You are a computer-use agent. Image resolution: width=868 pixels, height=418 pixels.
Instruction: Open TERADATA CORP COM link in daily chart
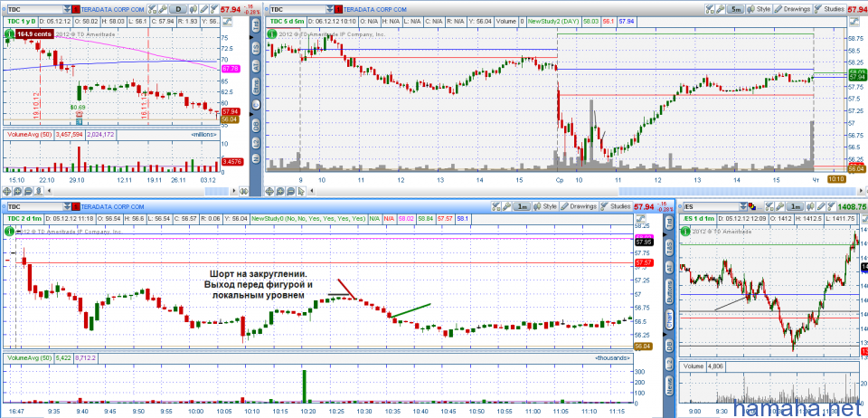[112, 9]
